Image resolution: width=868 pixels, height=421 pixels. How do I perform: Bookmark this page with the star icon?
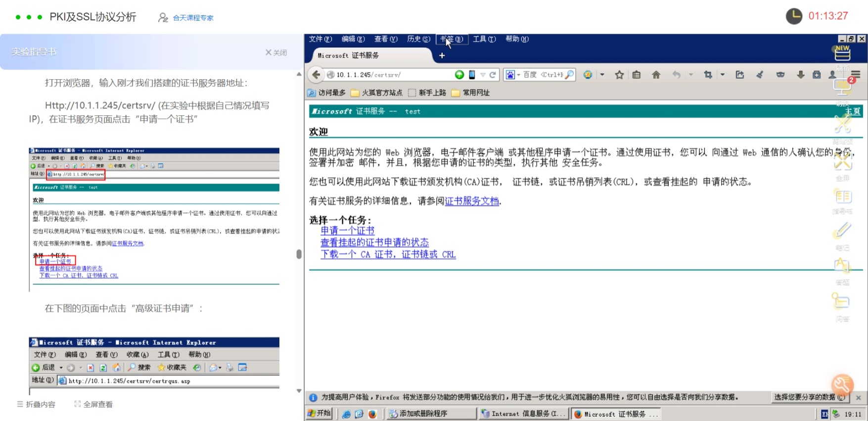coord(619,75)
